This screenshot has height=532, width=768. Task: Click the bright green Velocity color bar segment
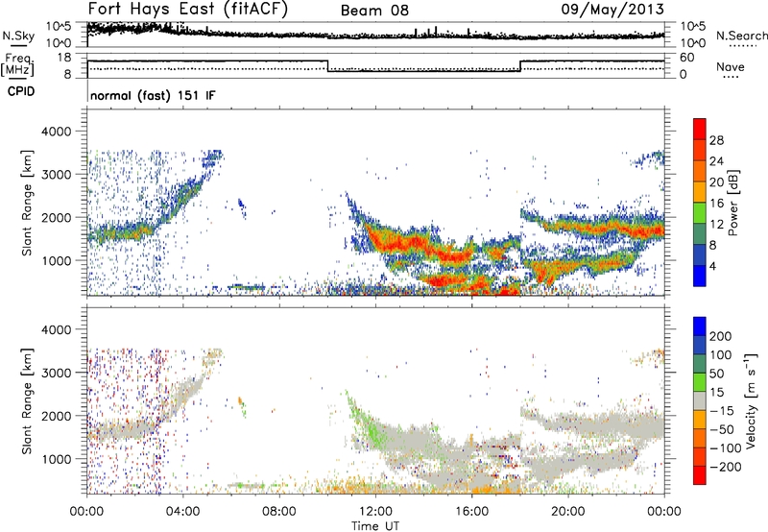pos(700,381)
